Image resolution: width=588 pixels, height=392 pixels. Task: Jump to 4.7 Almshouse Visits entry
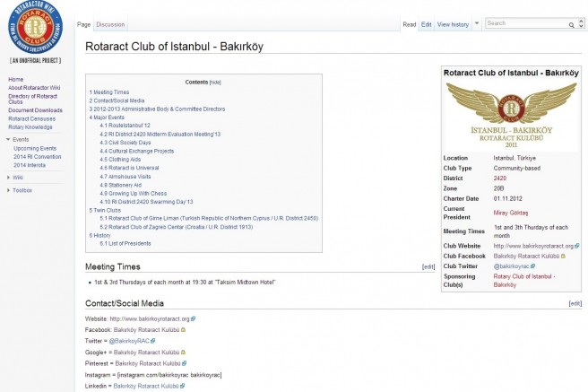tap(125, 177)
